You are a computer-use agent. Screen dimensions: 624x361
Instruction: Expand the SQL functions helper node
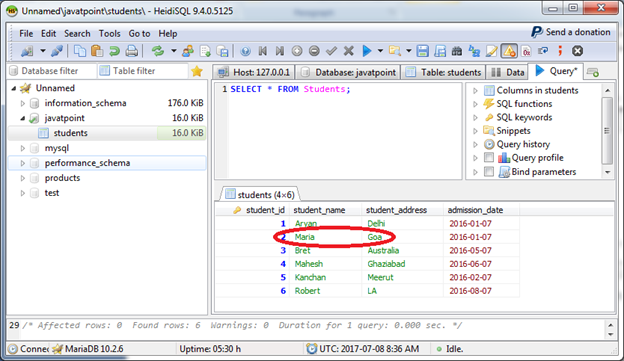[475, 104]
